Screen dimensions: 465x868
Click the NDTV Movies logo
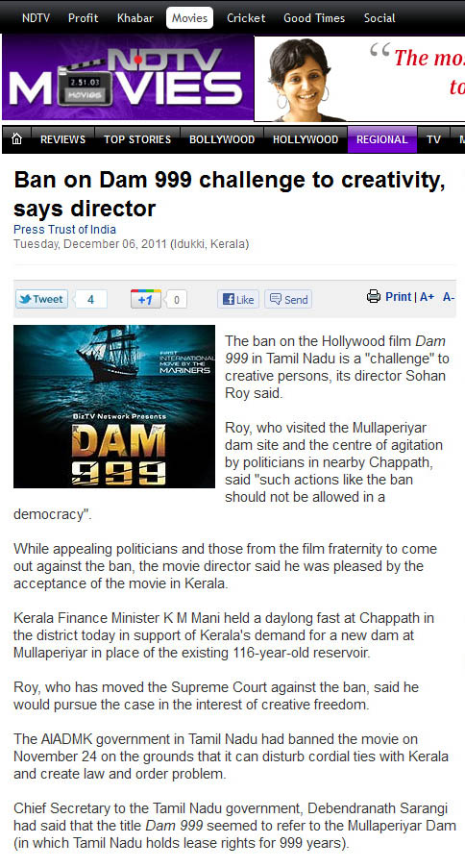(128, 78)
